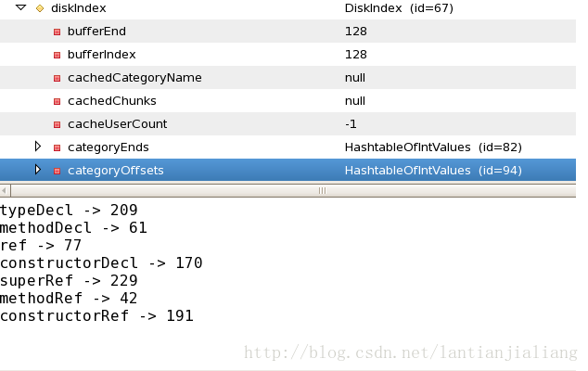The height and width of the screenshot is (371, 588).
Task: Click the typeDecl -> 209 detail line
Action: click(69, 210)
